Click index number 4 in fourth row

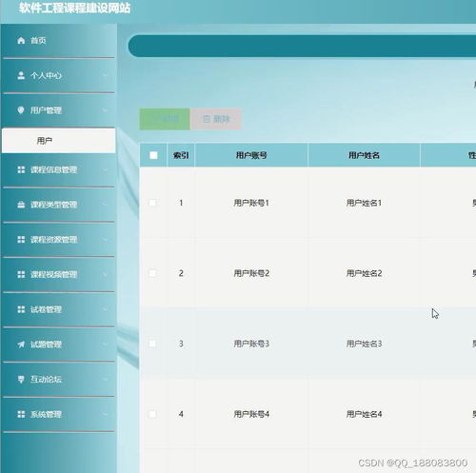coord(181,414)
